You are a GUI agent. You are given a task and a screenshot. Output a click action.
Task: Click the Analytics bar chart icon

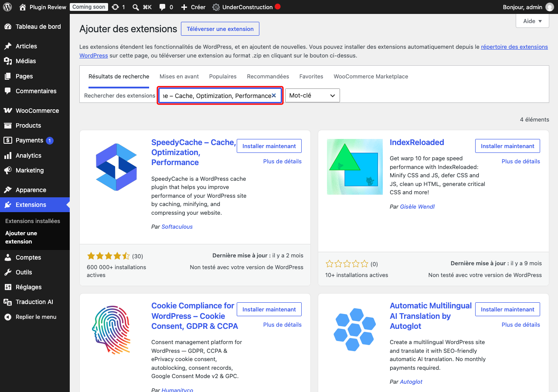tap(8, 155)
